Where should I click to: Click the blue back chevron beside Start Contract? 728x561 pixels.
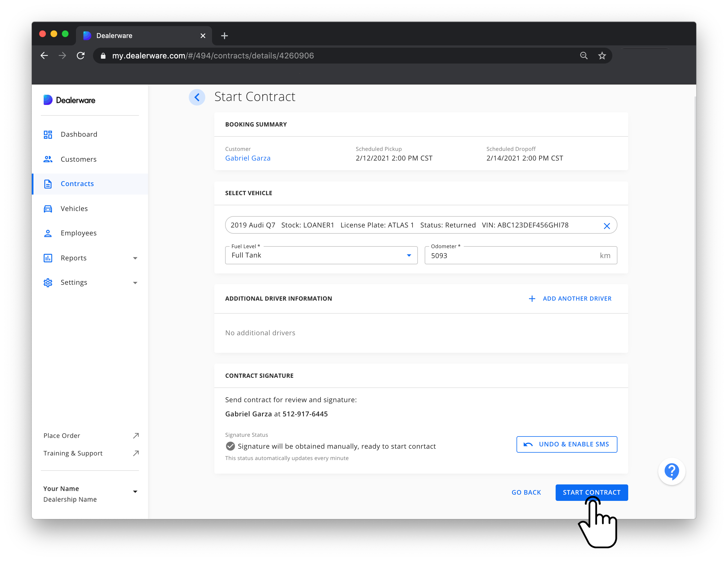click(197, 97)
